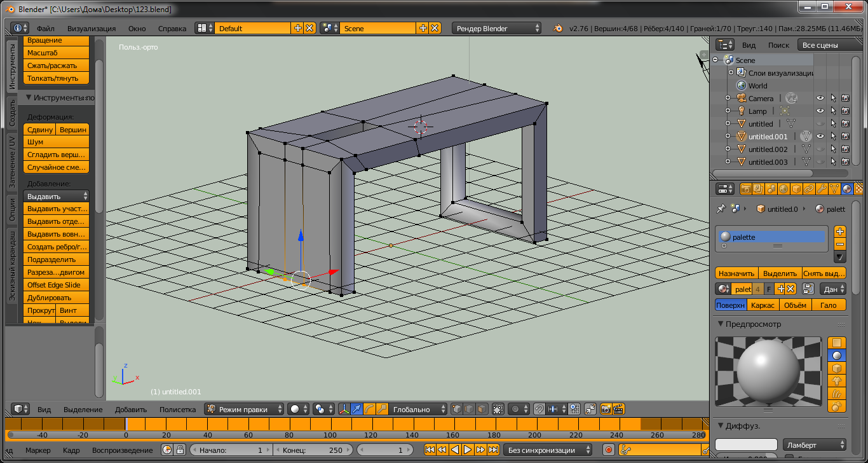
Task: Toggle limit selection to visible icon
Action: point(498,409)
